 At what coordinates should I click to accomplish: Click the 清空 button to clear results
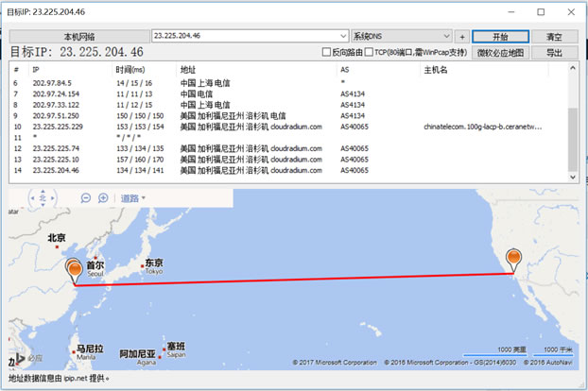(x=555, y=36)
